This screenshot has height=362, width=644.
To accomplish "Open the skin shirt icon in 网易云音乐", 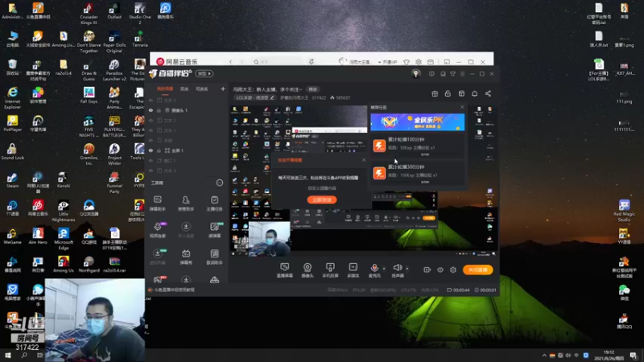I will 407,62.
